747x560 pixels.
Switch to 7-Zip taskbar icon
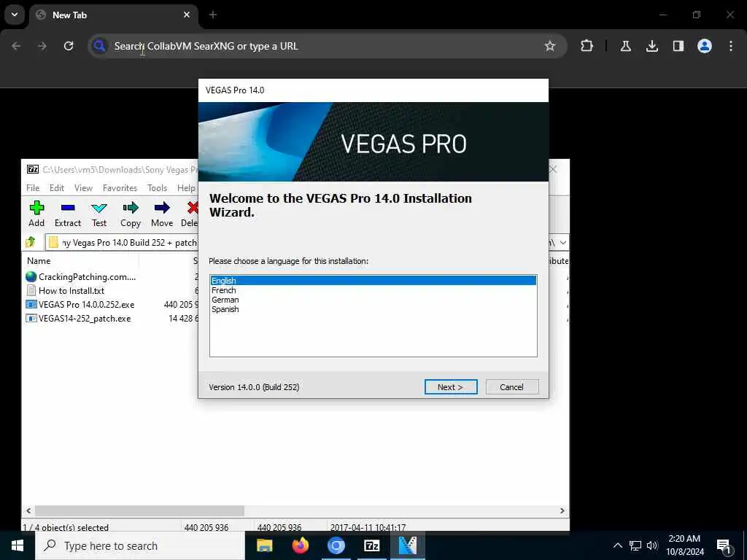click(371, 545)
